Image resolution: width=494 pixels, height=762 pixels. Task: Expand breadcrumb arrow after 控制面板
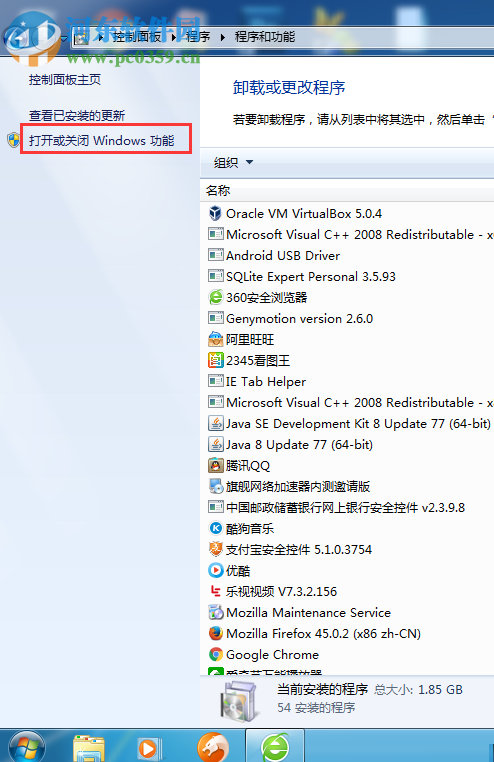click(x=174, y=37)
